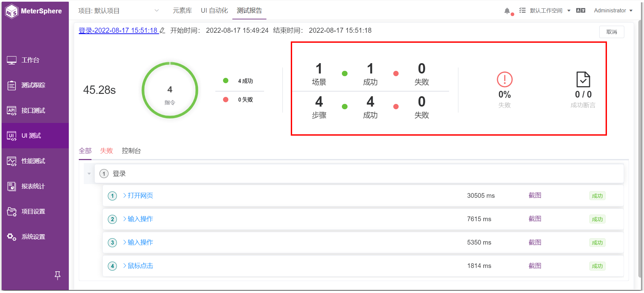The image size is (644, 293).
Task: Show the 失败 results tab
Action: (106, 151)
